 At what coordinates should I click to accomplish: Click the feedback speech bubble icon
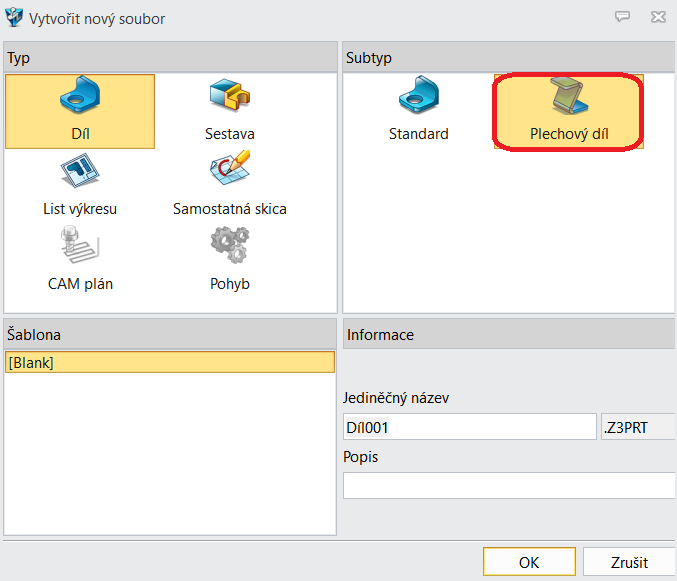(x=622, y=17)
